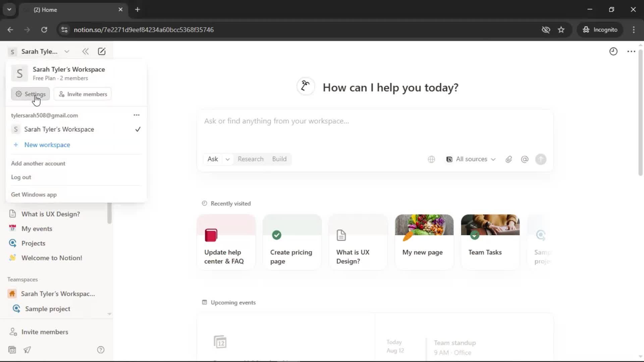Open a new browser tab
Screen dimensions: 644x362
[138, 9]
